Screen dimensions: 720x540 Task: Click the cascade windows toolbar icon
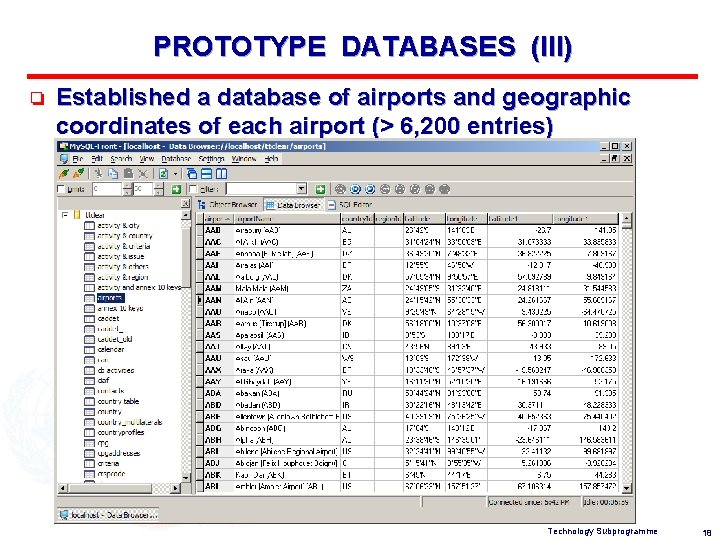coord(192,174)
